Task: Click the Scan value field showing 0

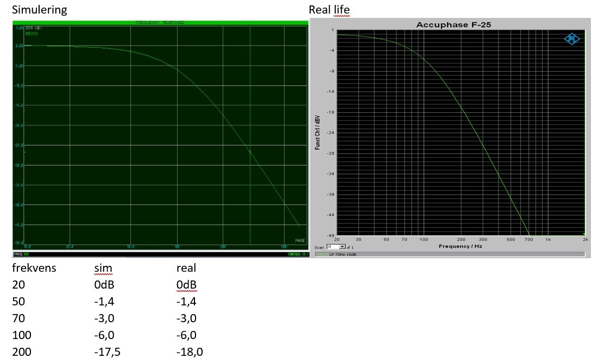Action: [x=333, y=247]
